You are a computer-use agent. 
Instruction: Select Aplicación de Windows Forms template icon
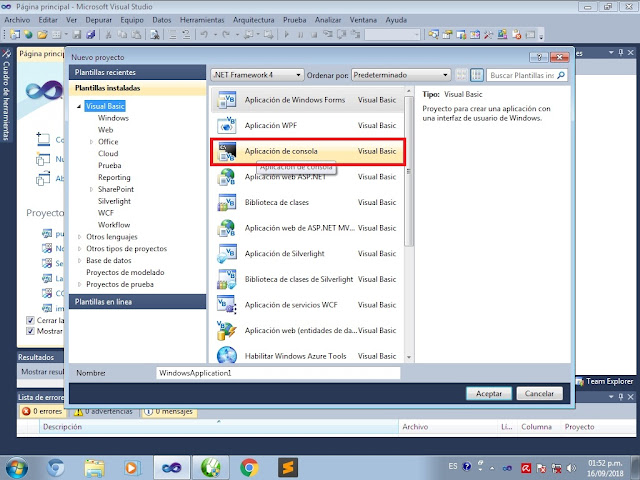coord(227,100)
